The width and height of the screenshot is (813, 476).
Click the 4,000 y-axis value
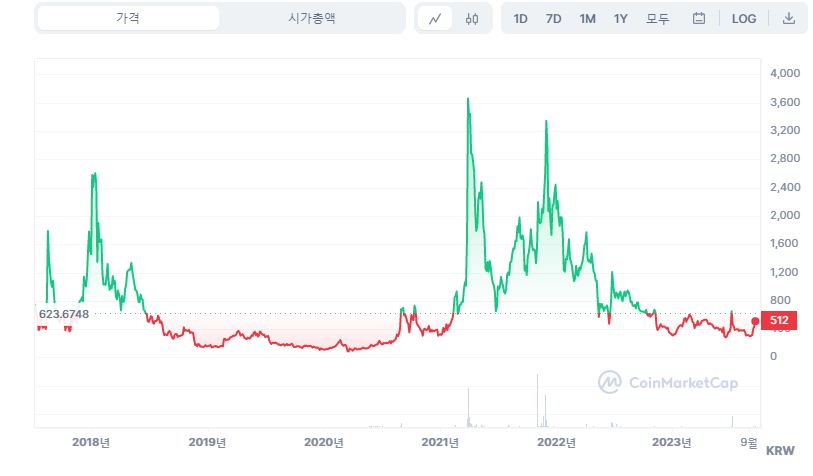(785, 73)
